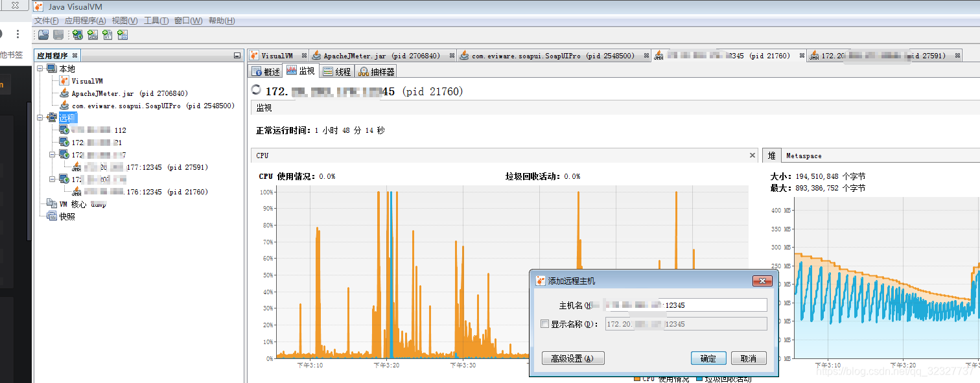Close the pid 27591 document tab
980x383 pixels.
click(958, 56)
